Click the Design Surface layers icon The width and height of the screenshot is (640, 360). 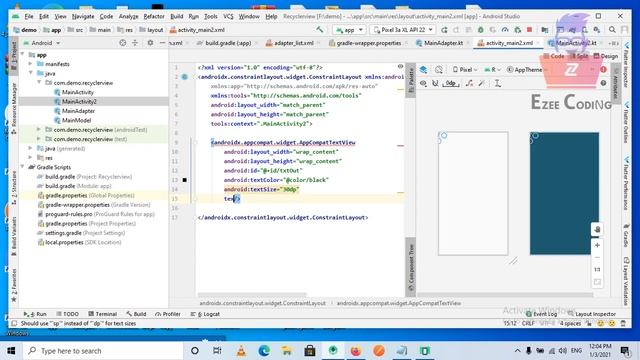coord(423,70)
